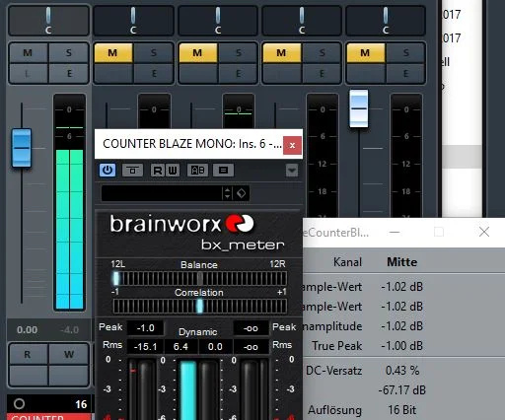Image resolution: width=505 pixels, height=420 pixels.
Task: Click the second channel pan control
Action: point(133,21)
